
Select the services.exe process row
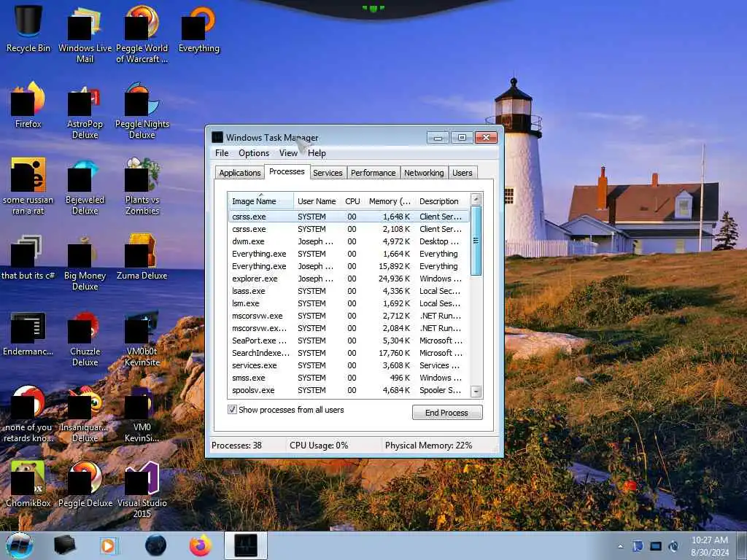(x=349, y=365)
